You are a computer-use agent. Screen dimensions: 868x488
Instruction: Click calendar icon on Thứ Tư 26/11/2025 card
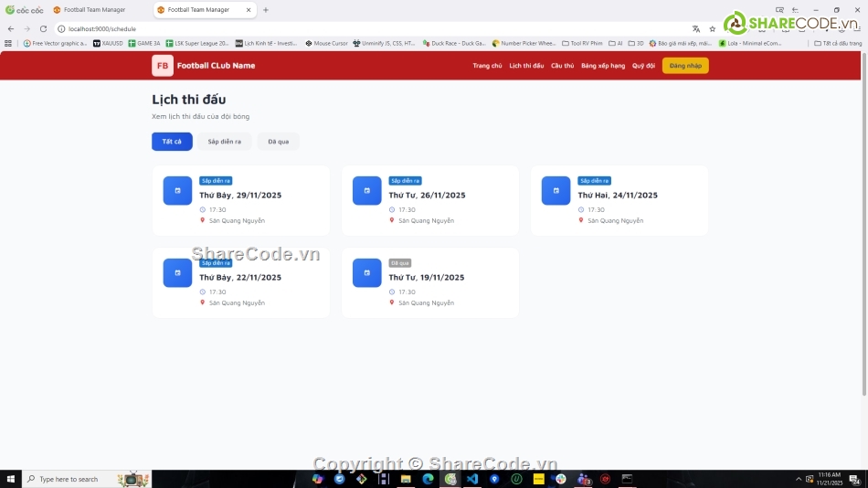pos(367,191)
